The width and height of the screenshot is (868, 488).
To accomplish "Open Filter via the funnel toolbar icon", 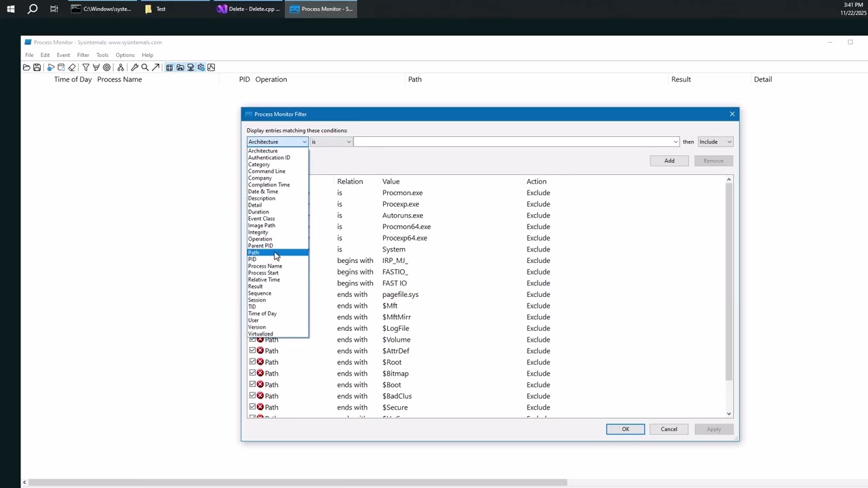I will (85, 67).
